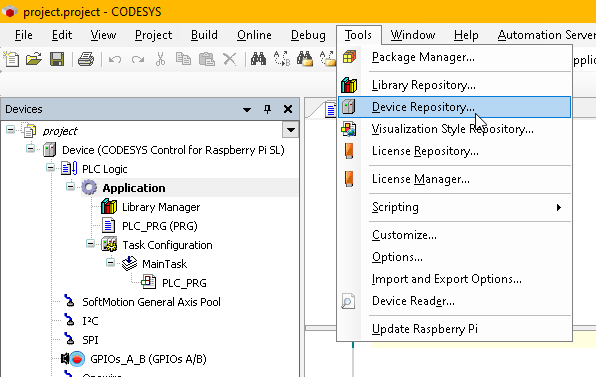Open the View menu
The image size is (596, 377).
103,35
